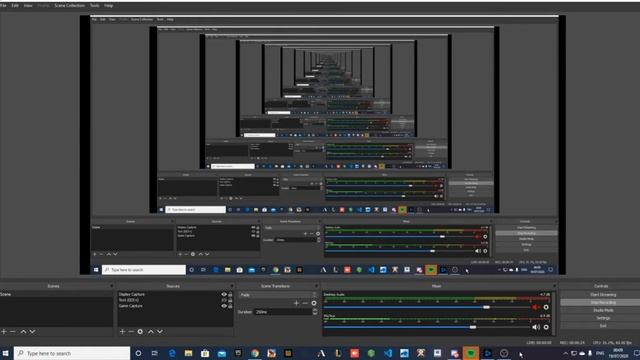Viewport: 640px width, 360px height.
Task: Select the 'Game Capture' source row
Action: 176,306
